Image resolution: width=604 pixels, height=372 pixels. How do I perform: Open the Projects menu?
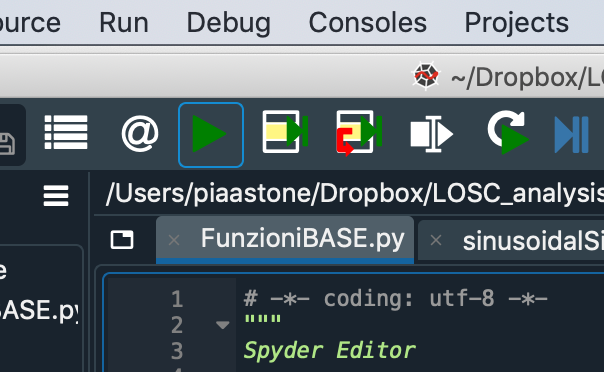516,23
